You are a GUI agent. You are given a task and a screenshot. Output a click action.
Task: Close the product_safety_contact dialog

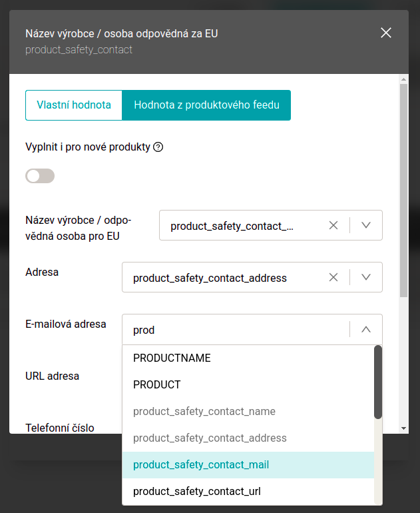[x=386, y=33]
